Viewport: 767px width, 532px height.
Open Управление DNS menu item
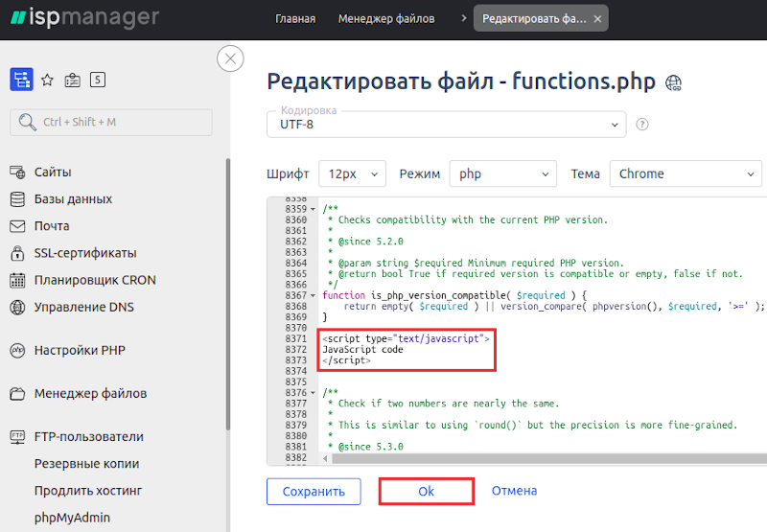pos(84,307)
